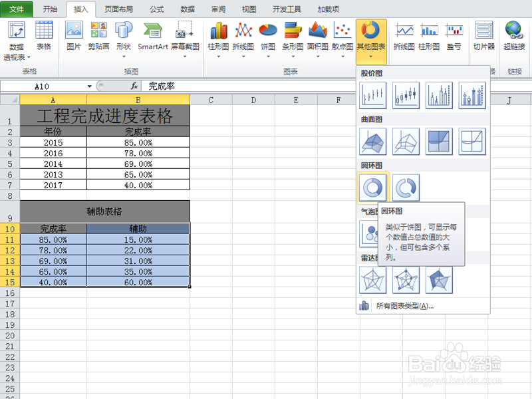Switch to View (视图) tab
This screenshot has width=532, height=399.
249,9
